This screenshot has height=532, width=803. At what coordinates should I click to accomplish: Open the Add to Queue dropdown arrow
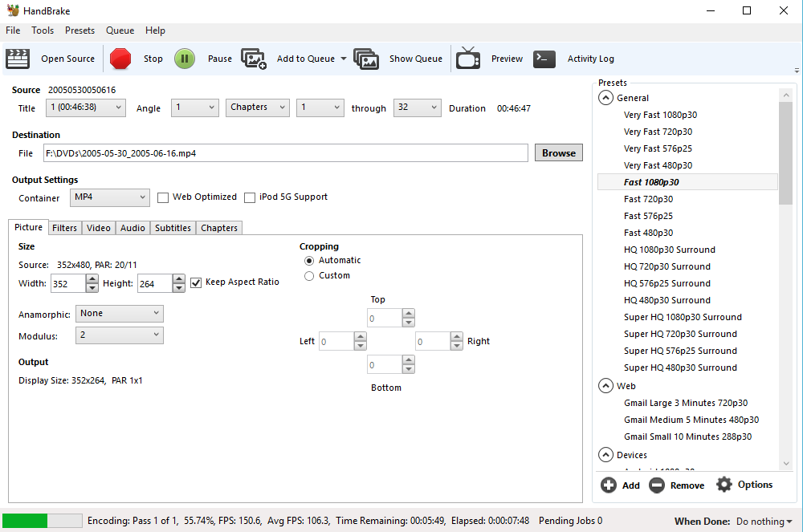tap(343, 59)
